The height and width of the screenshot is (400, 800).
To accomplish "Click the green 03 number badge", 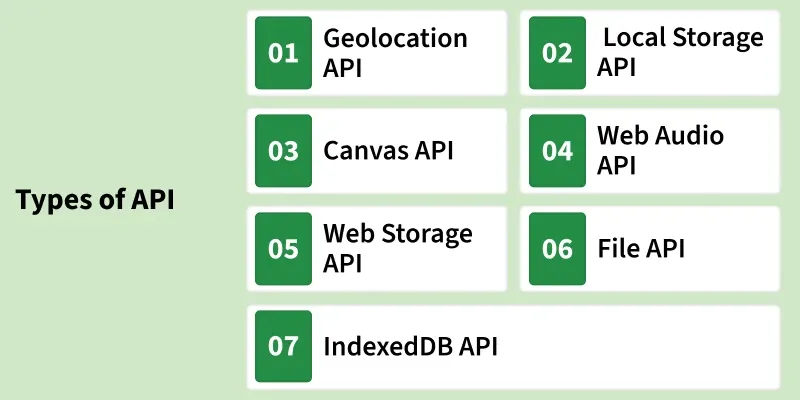I will (x=284, y=151).
